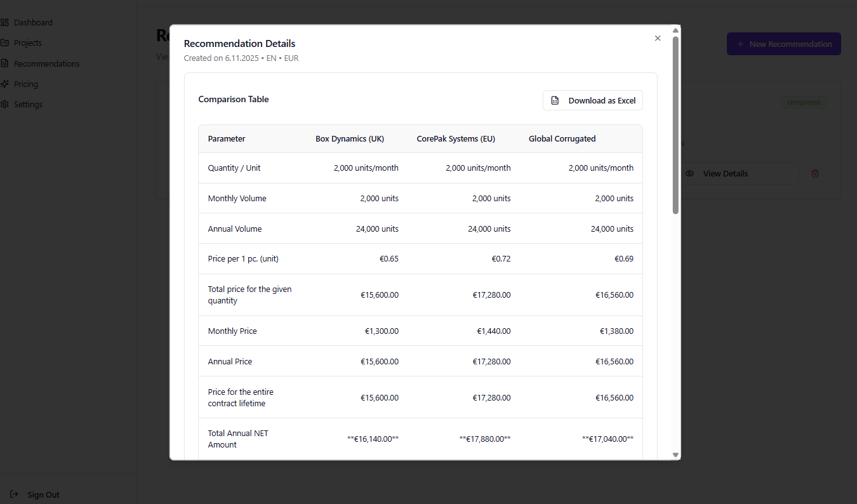Go to the Pricing menu item
Image resolution: width=857 pixels, height=504 pixels.
[x=26, y=84]
